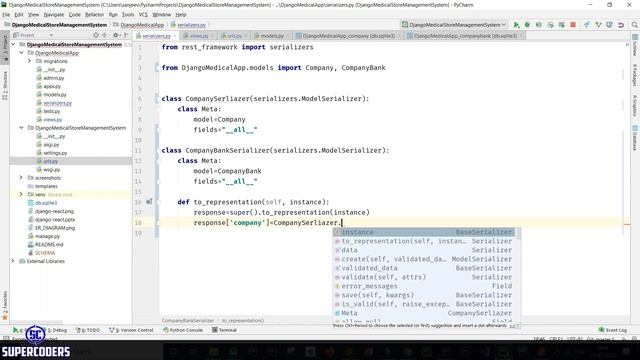Open the Navigate menu

[x=53, y=15]
